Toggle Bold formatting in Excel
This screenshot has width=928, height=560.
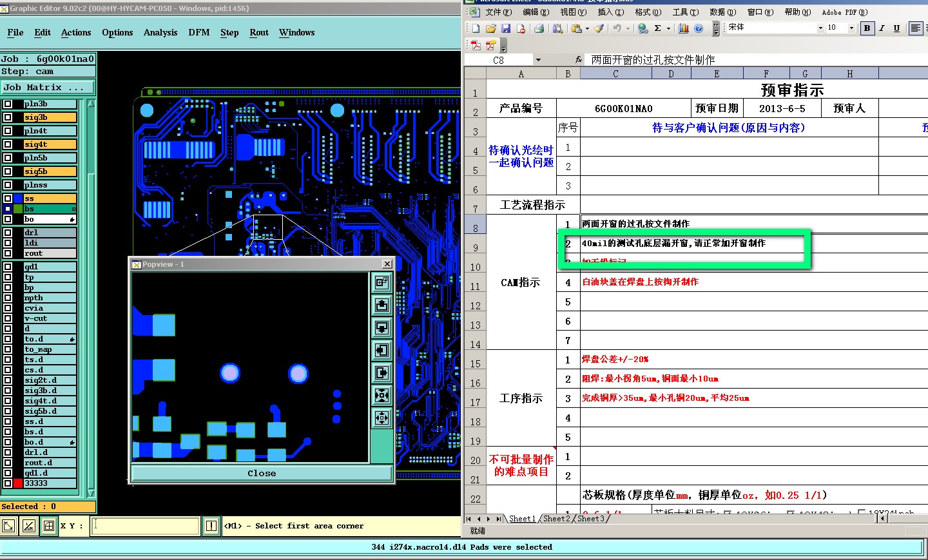pos(867,28)
